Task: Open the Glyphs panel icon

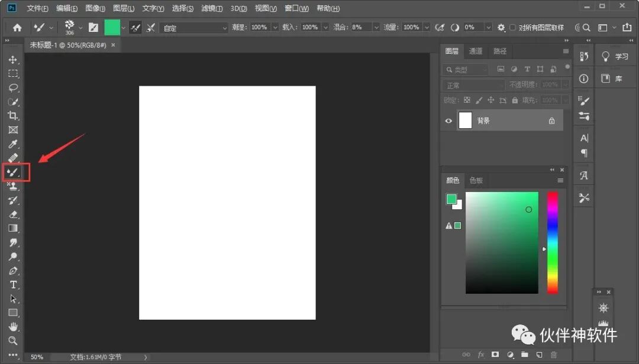Action: (584, 175)
